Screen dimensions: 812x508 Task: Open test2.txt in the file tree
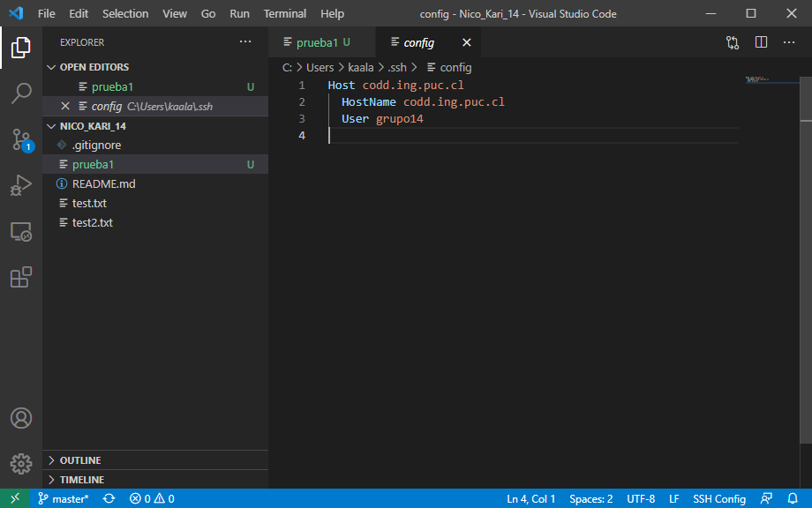point(155,223)
